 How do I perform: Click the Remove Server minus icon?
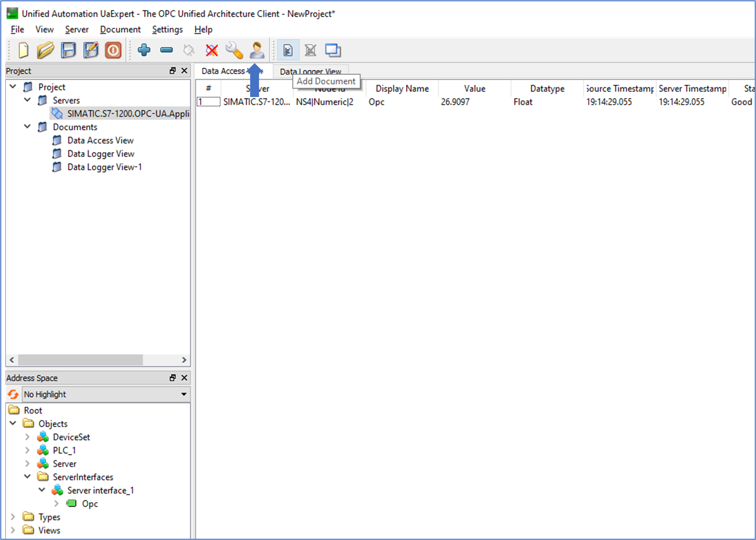(x=166, y=50)
